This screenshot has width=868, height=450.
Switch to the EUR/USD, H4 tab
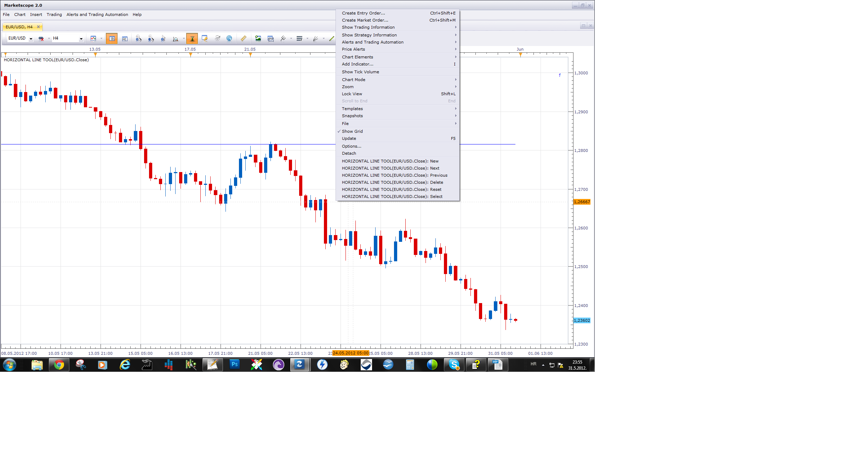19,27
